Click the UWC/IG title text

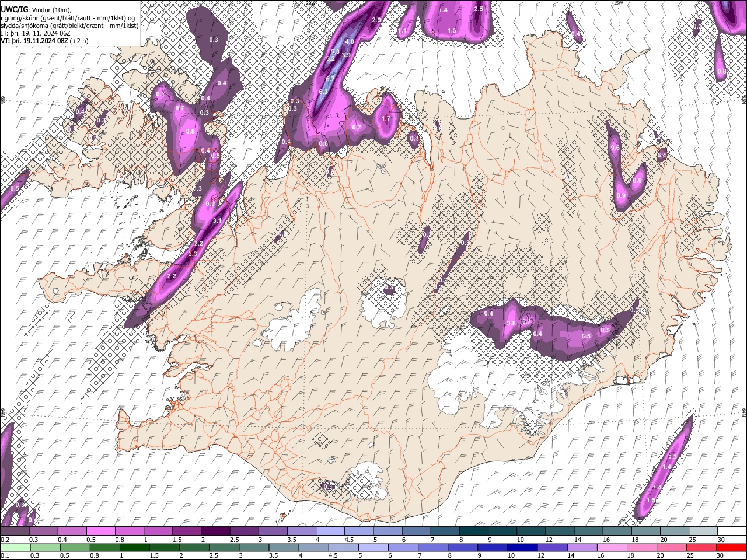click(13, 9)
